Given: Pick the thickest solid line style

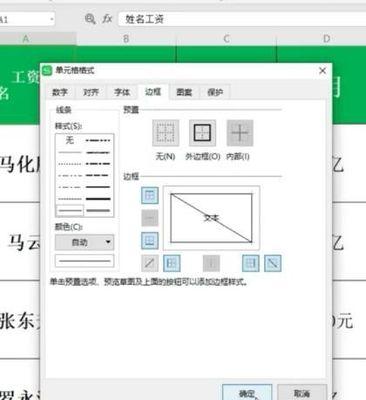Looking at the screenshot, I should click(x=98, y=199).
